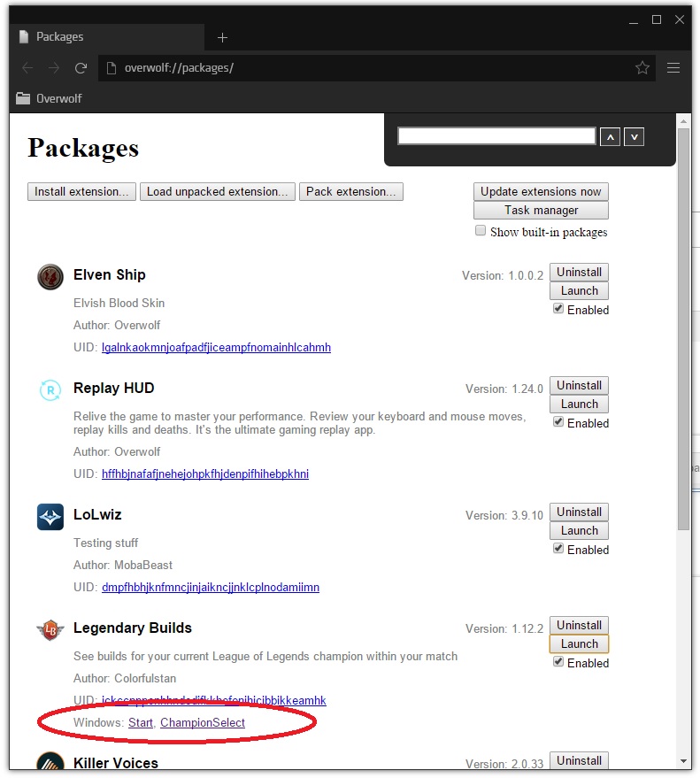Screen dimensions: 700x778
Task: Uninstall the Killer Voices package
Action: point(579,760)
